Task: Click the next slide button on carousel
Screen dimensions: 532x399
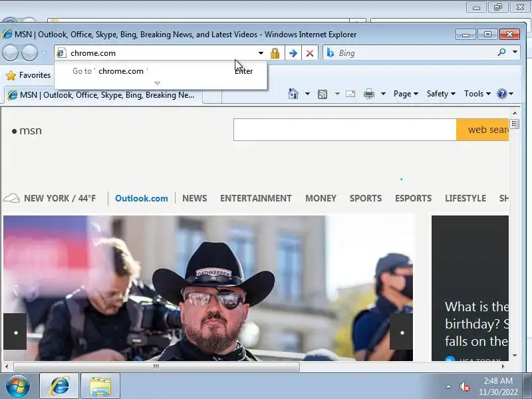Action: click(402, 331)
